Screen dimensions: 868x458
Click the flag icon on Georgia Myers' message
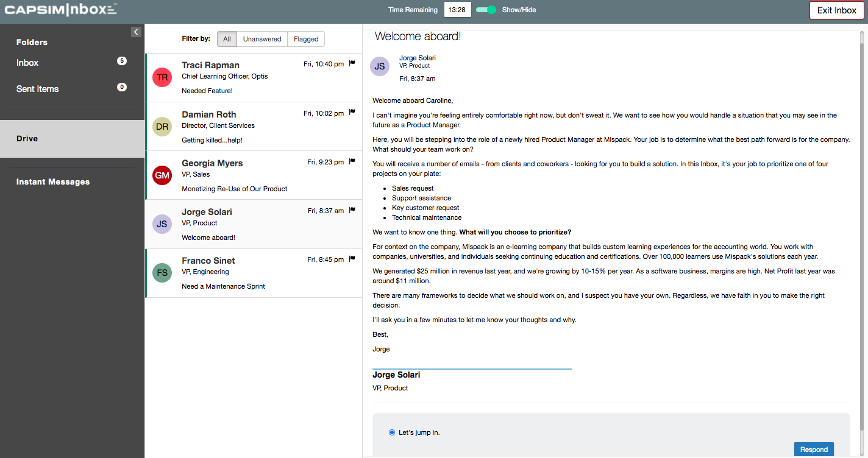click(352, 161)
